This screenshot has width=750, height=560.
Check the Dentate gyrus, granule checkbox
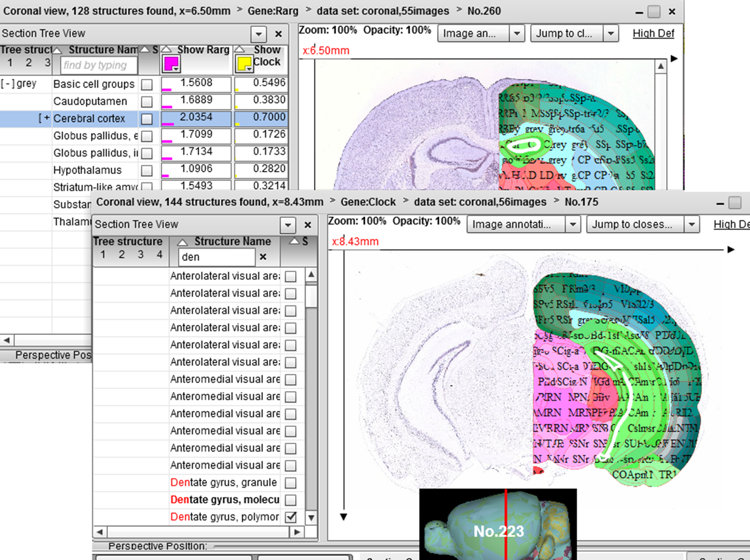click(290, 483)
